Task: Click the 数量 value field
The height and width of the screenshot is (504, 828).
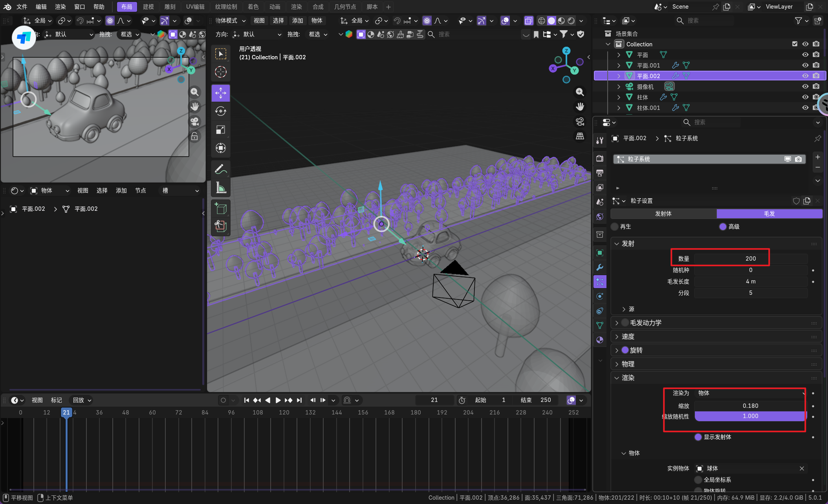Action: point(750,258)
